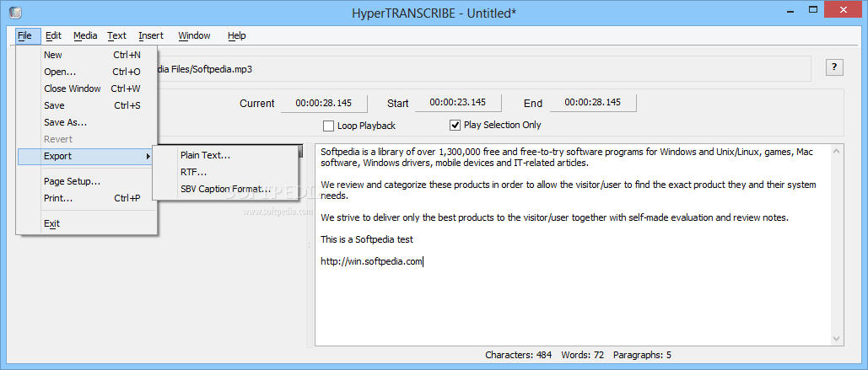This screenshot has height=370, width=868.
Task: Open the Help menu
Action: 236,36
